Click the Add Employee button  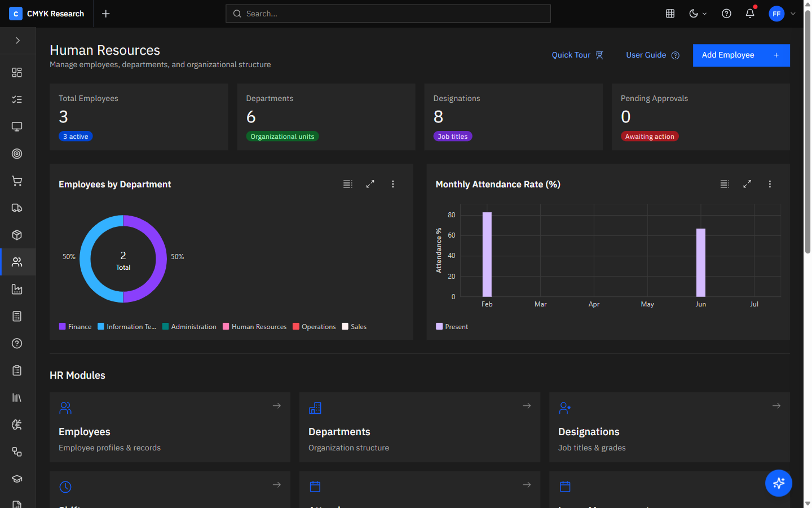741,55
